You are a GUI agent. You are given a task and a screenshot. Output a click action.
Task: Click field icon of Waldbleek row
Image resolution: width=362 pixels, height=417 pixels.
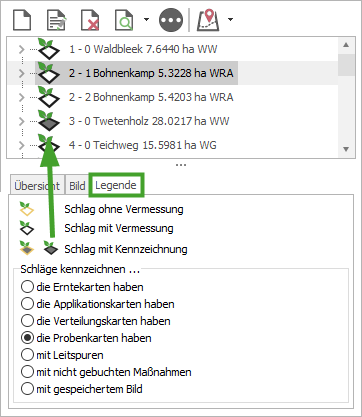coord(48,49)
